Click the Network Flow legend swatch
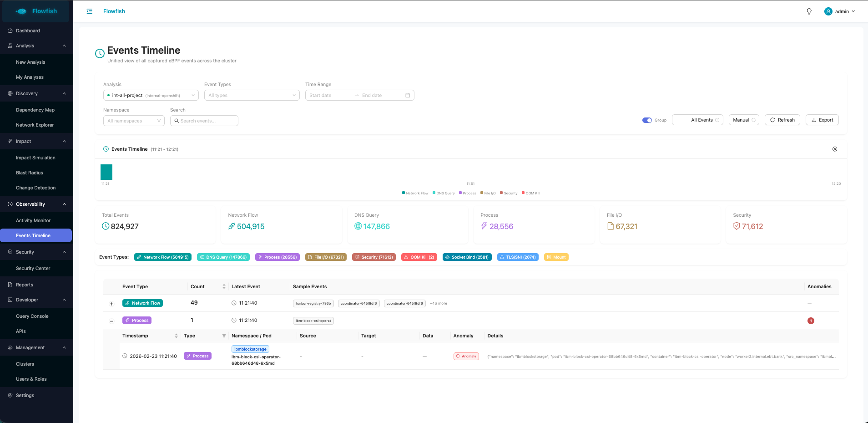This screenshot has height=423, width=868. (404, 193)
